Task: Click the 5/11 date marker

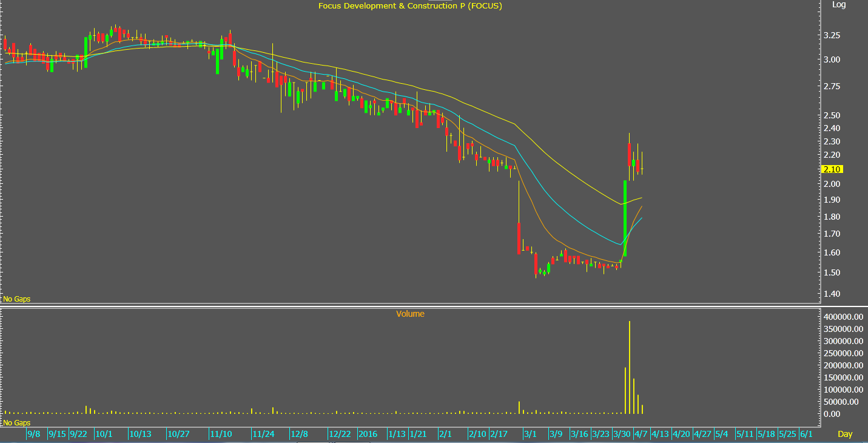Action: [744, 434]
